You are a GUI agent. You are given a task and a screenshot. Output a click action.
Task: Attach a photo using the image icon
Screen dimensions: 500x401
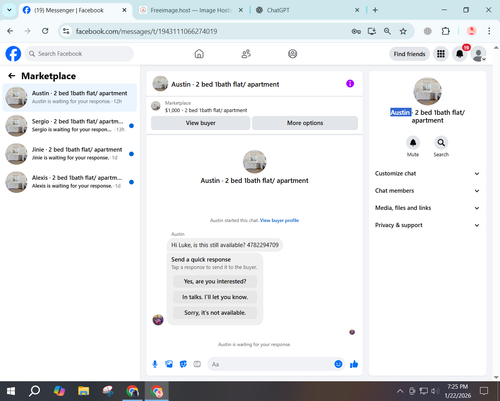[169, 364]
